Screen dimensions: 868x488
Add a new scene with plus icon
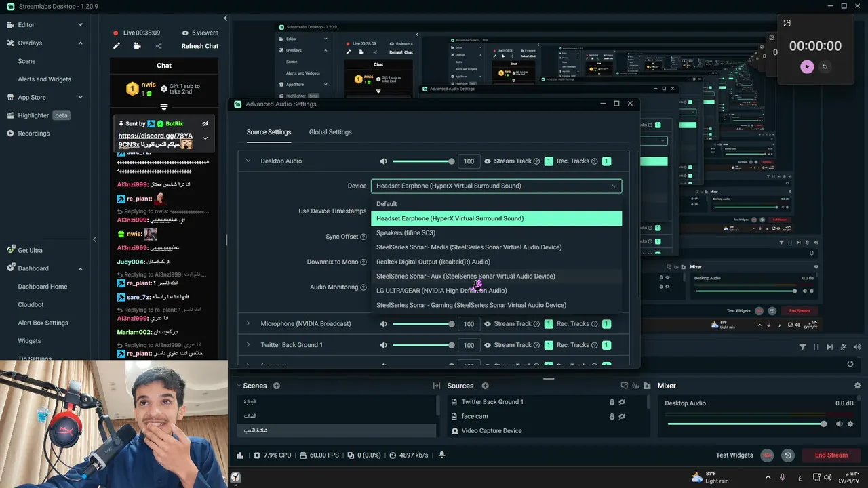point(277,386)
